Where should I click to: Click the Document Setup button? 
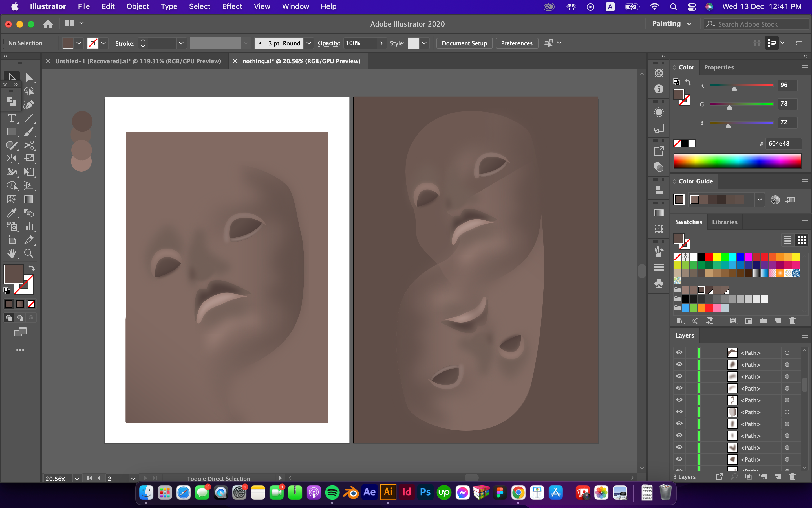464,43
